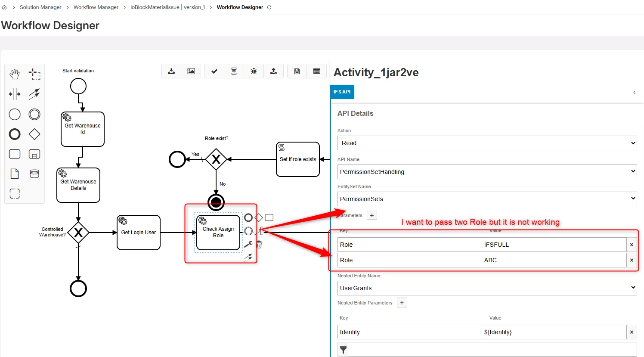Remove the Identity nested parameter row

coord(632,332)
